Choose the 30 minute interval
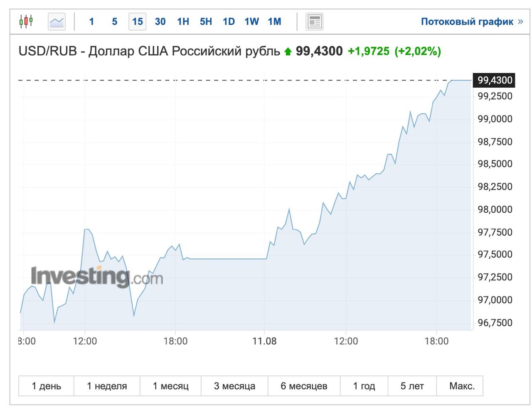This screenshot has height=415, width=532. [160, 22]
